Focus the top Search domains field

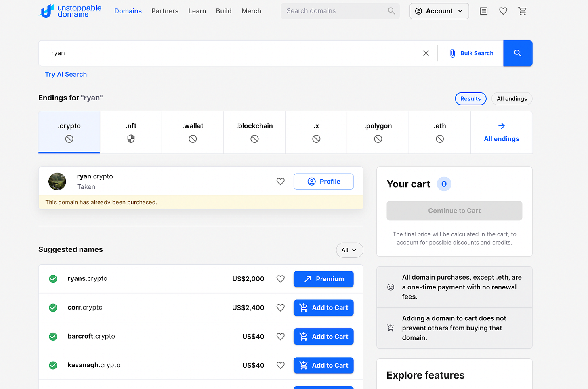tap(340, 11)
